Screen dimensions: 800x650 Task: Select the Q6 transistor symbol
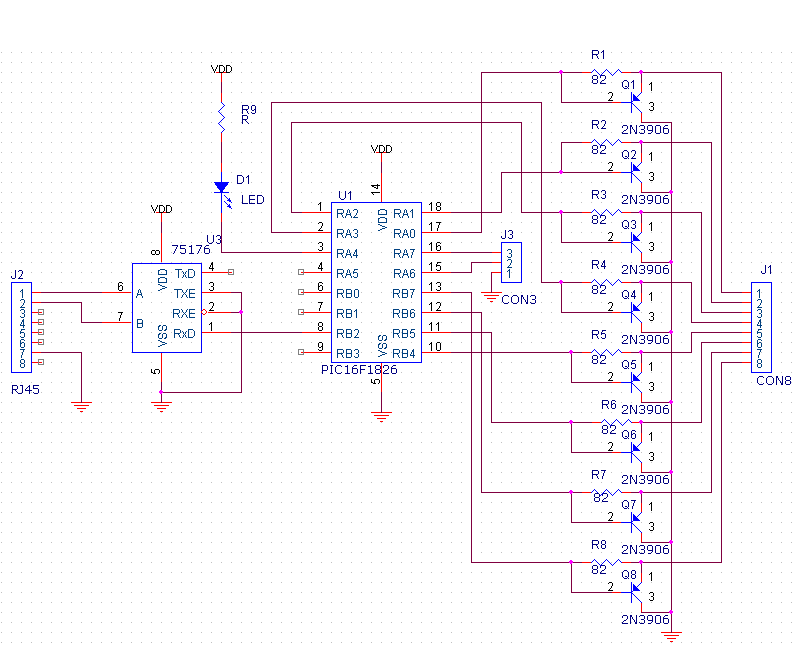[x=636, y=451]
